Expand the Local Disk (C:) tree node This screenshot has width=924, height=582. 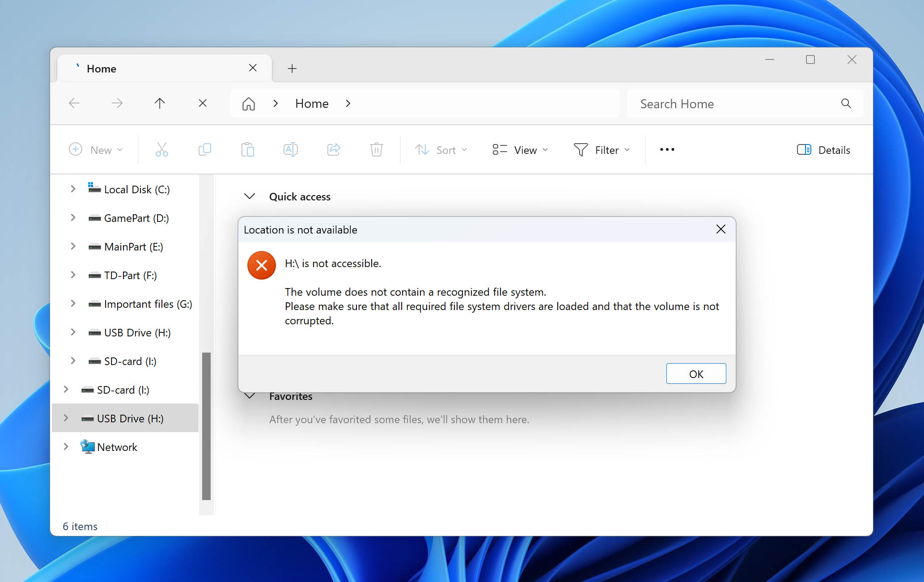point(73,189)
